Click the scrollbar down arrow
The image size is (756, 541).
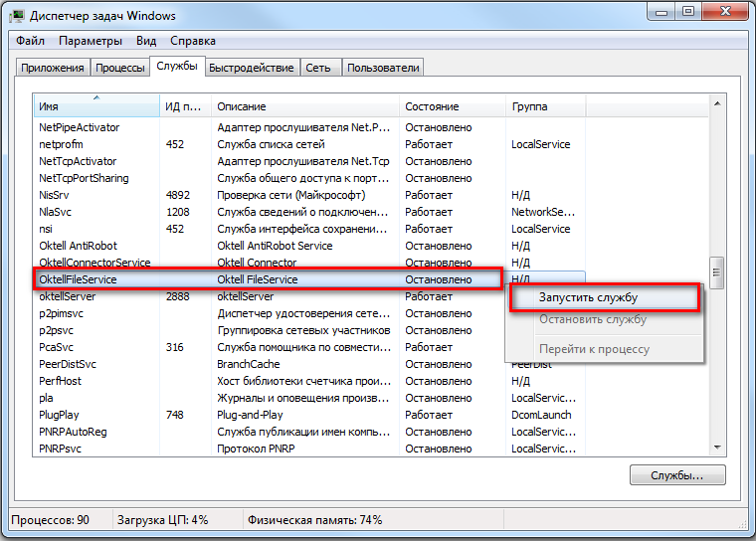pos(715,447)
